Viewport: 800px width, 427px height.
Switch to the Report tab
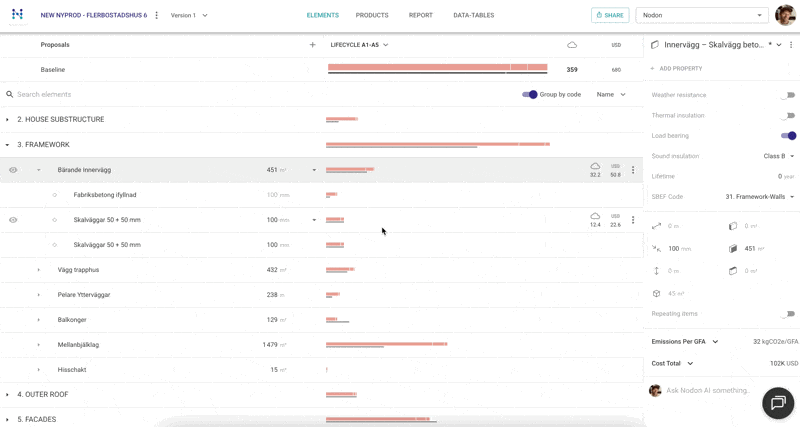click(x=420, y=16)
